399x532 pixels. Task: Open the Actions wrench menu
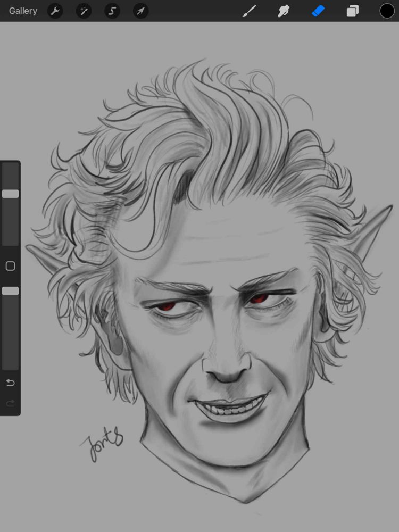coord(55,11)
